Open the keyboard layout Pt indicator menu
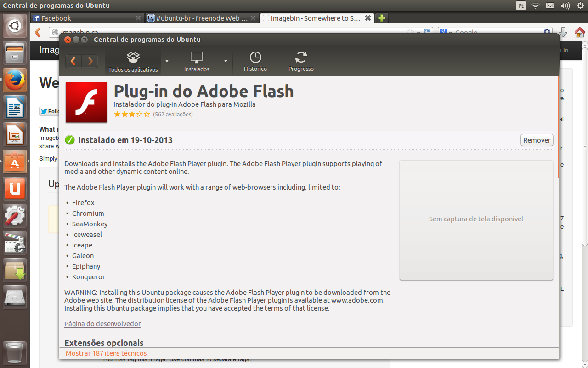This screenshot has height=368, width=588. click(521, 6)
